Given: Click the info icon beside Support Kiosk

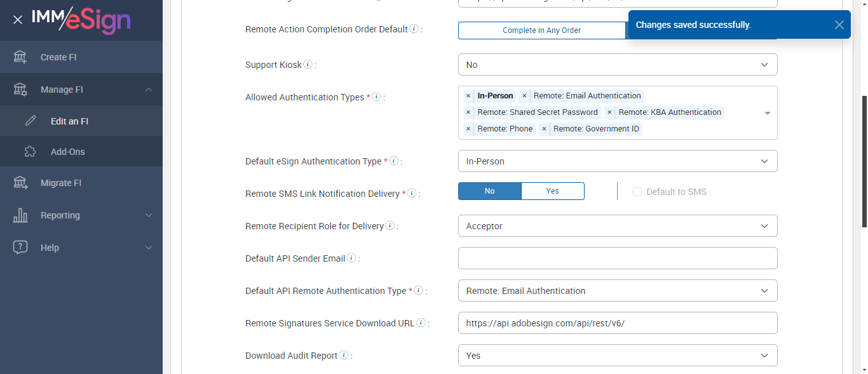Looking at the screenshot, I should pyautogui.click(x=308, y=64).
